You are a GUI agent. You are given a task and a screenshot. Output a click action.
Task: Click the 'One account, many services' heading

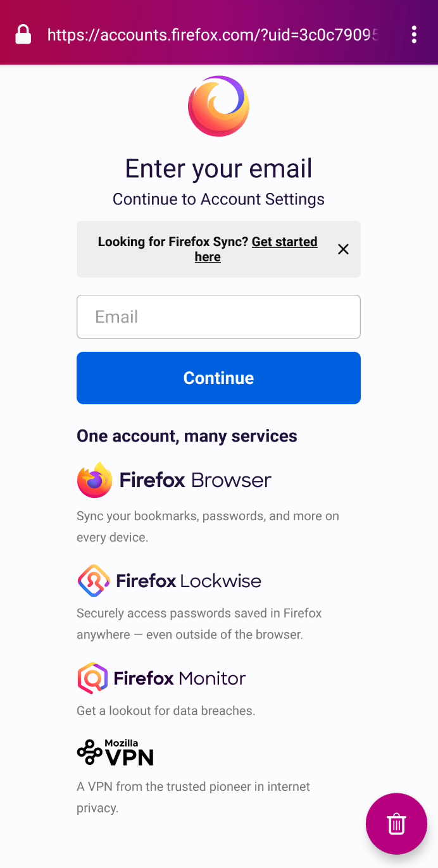(x=187, y=436)
